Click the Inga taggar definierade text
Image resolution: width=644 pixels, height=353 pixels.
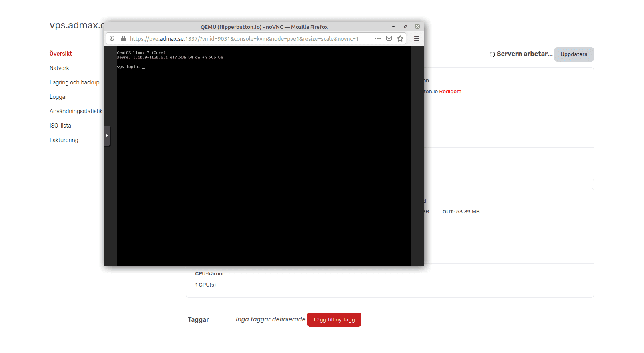click(271, 319)
